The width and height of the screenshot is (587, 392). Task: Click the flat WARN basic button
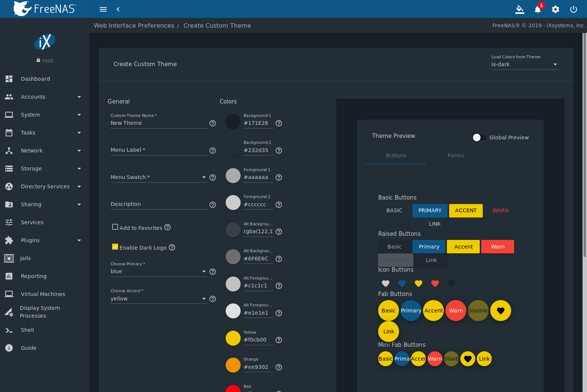[x=501, y=210]
